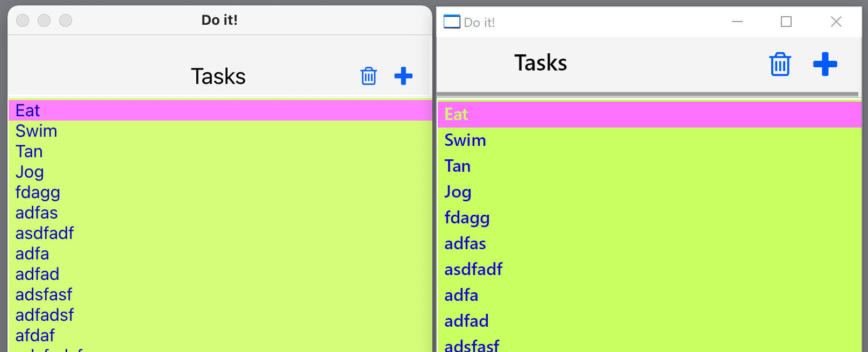This screenshot has height=352, width=868.
Task: Choose the Tan task in the Windows-style window
Action: (x=458, y=166)
